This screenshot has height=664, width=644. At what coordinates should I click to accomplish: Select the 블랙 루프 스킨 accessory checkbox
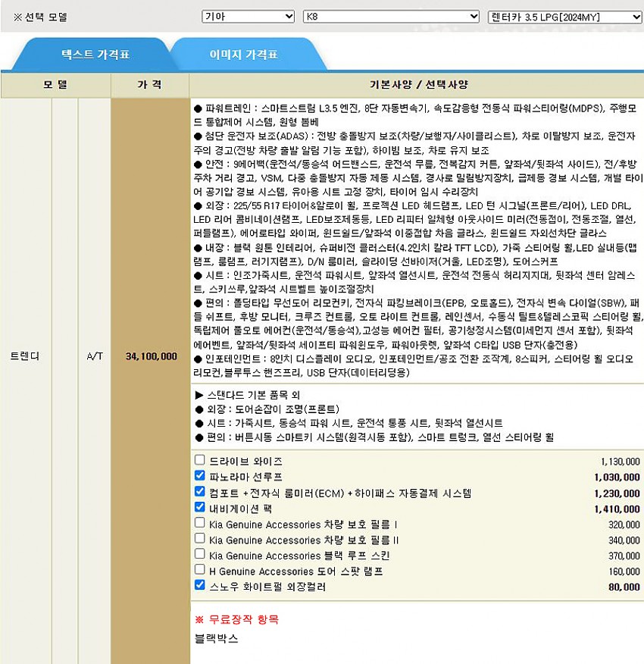pyautogui.click(x=199, y=554)
